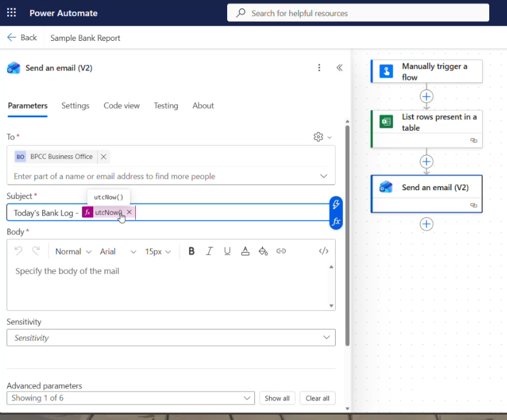Image resolution: width=507 pixels, height=420 pixels.
Task: Open the To field gear settings
Action: coord(318,137)
